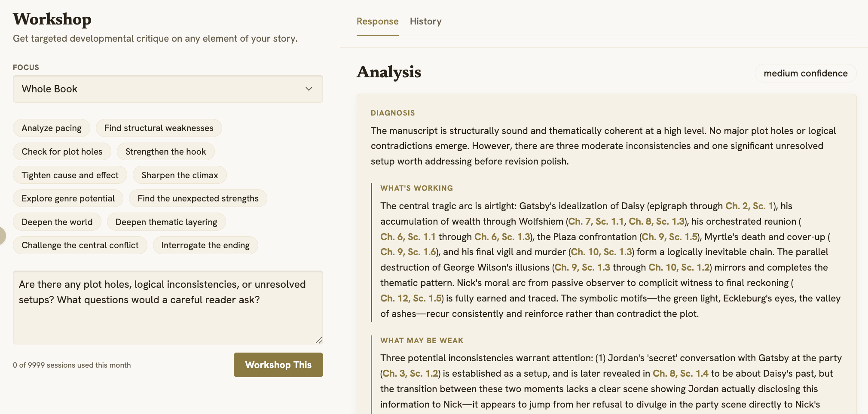
Task: Choose the Deepen the world chip
Action: pyautogui.click(x=57, y=222)
